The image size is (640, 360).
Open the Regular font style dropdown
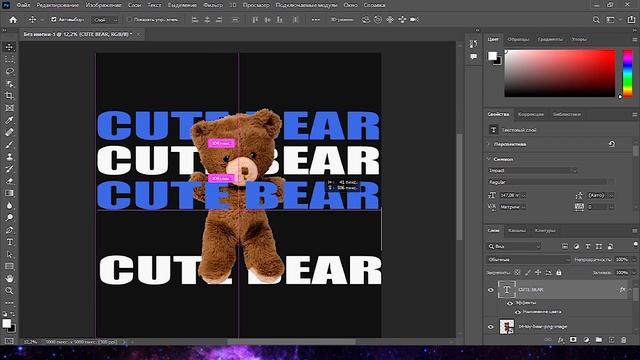click(611, 182)
